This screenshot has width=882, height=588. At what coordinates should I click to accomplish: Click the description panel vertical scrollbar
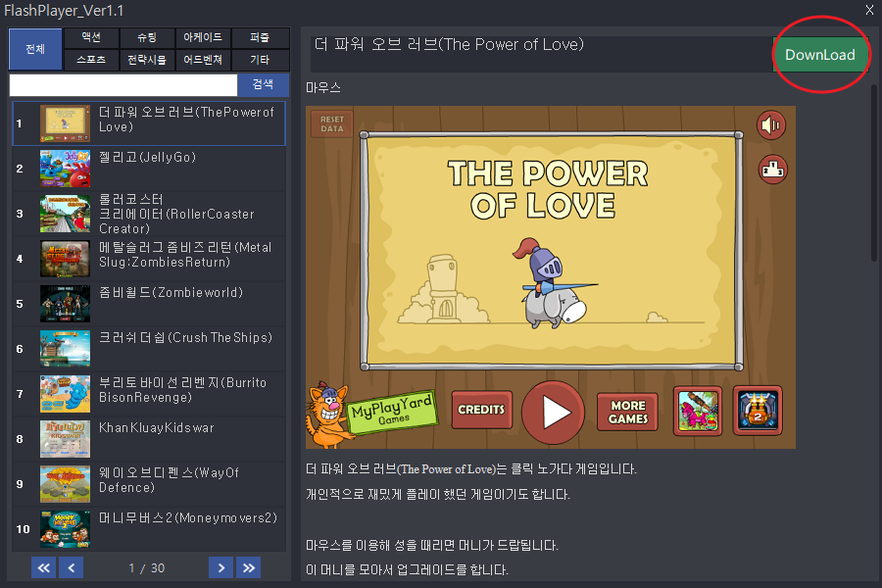873,173
